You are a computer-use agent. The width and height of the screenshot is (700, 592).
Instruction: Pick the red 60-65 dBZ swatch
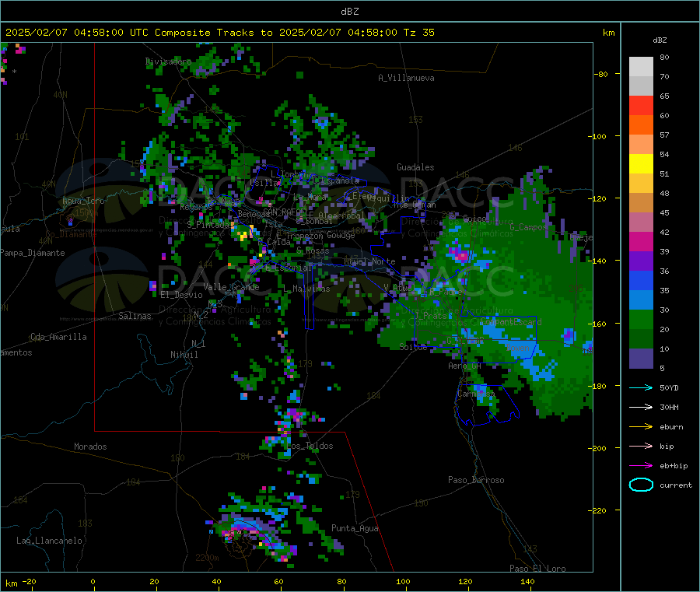pyautogui.click(x=641, y=106)
